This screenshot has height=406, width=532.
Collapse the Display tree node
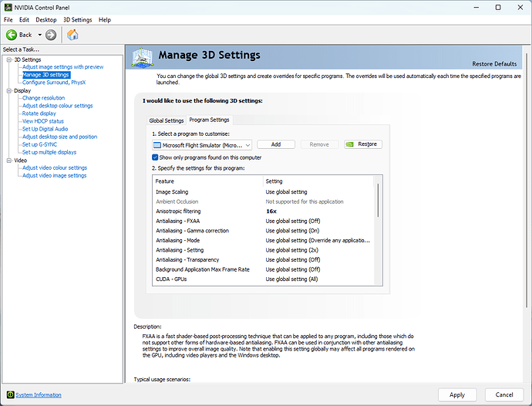click(8, 90)
